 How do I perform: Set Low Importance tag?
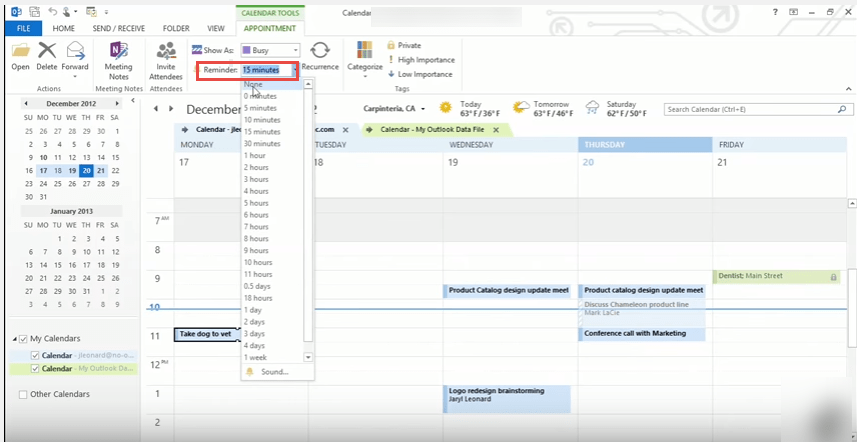420,74
